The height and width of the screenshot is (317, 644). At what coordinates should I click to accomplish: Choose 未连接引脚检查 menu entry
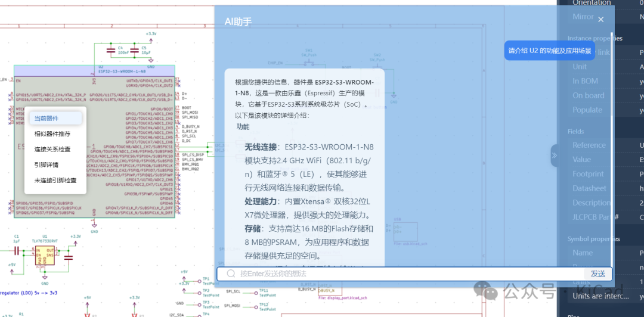point(55,181)
